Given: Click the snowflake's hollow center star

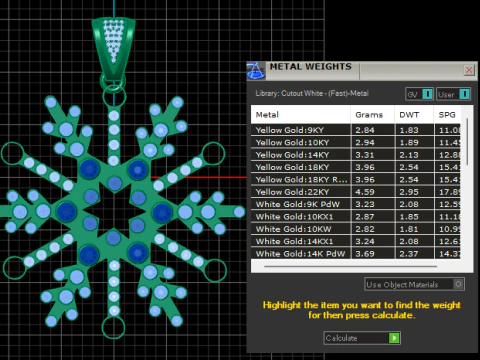Looking at the screenshot, I should (x=114, y=210).
